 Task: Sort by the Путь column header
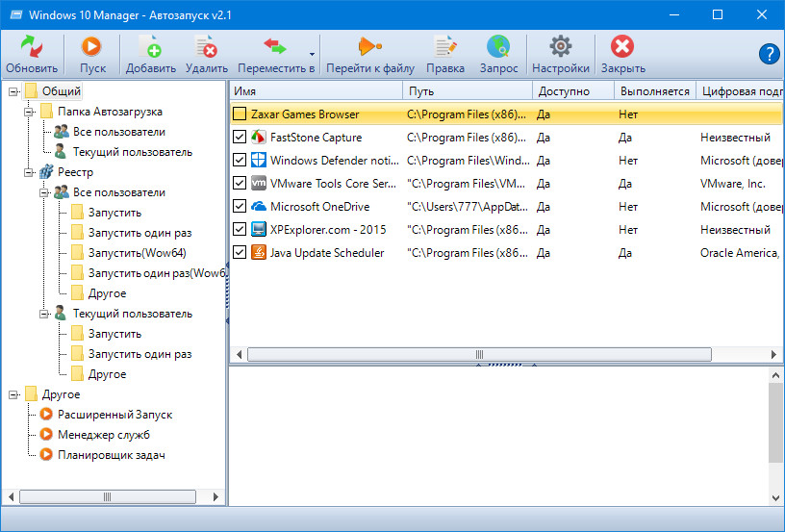(468, 91)
